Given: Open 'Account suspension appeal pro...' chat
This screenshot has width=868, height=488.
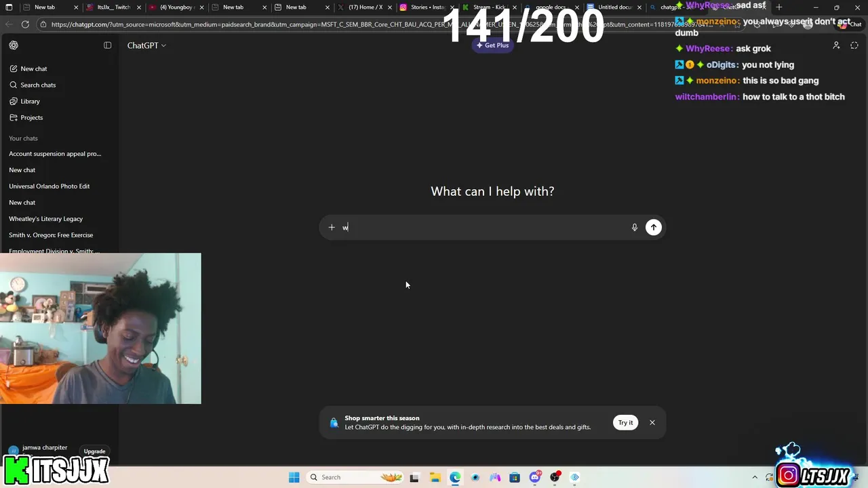Looking at the screenshot, I should point(55,154).
